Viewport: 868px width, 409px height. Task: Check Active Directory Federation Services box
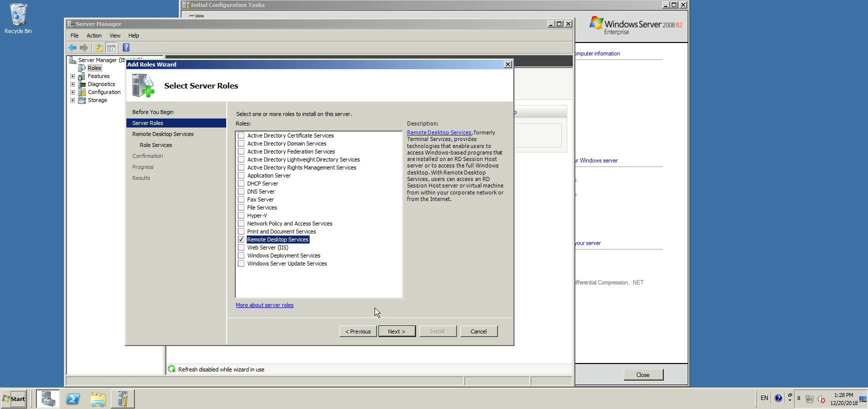point(241,151)
